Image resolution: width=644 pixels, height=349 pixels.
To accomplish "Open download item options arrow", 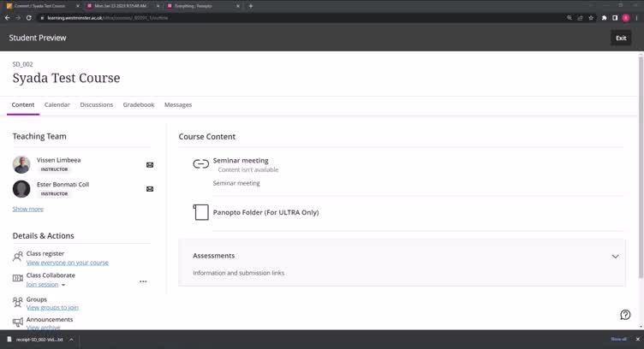I will tap(71, 340).
